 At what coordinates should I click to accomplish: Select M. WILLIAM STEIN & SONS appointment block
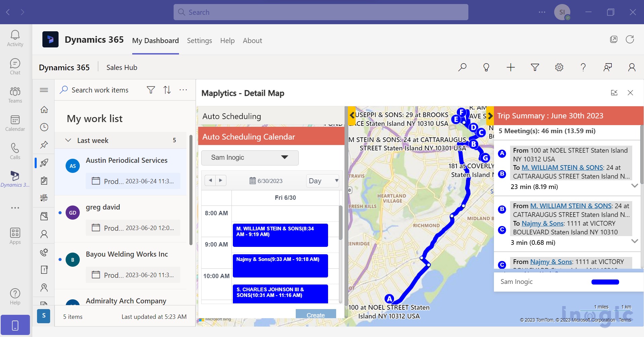click(x=280, y=235)
